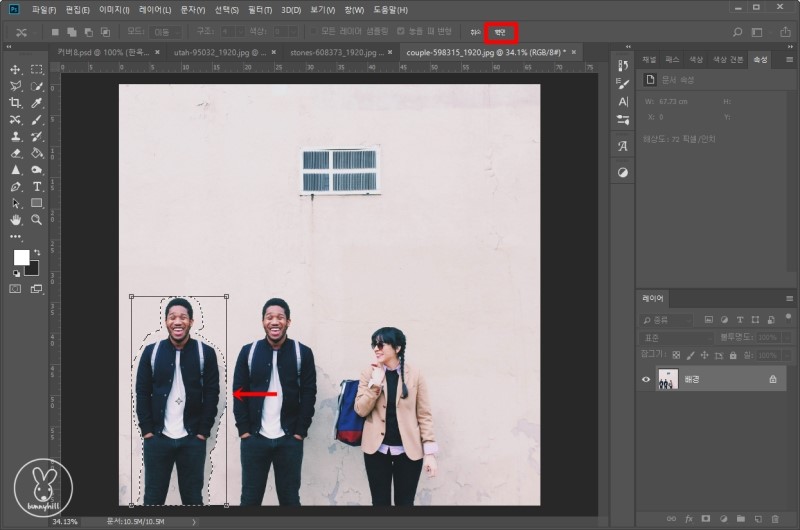This screenshot has width=800, height=530.
Task: Open the 표준 blend mode dropdown
Action: tap(673, 337)
